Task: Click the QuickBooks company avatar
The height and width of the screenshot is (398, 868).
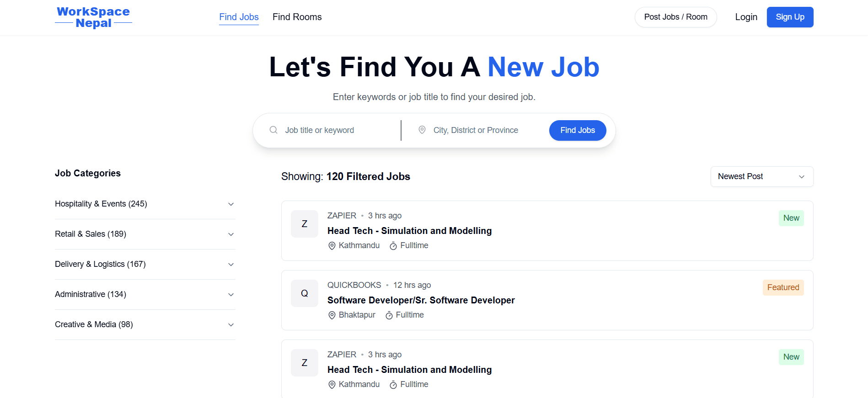Action: tap(305, 293)
